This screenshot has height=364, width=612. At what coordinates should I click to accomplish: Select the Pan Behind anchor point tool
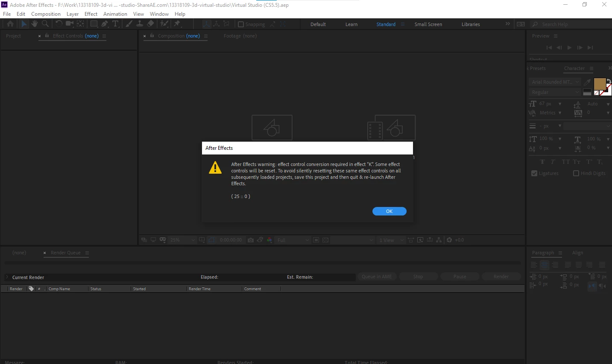click(80, 24)
